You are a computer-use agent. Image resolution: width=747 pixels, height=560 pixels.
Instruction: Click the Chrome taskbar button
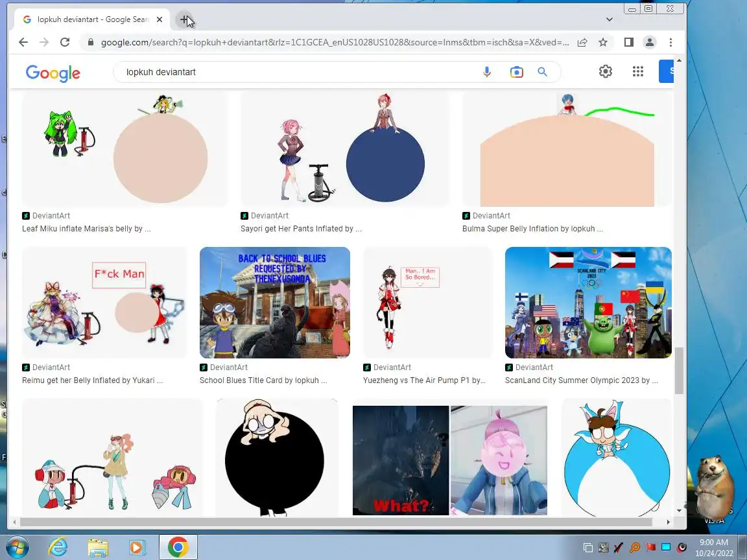click(178, 547)
